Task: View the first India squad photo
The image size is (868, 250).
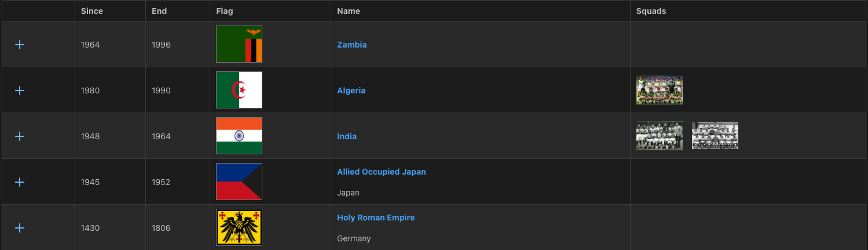Action: 660,136
